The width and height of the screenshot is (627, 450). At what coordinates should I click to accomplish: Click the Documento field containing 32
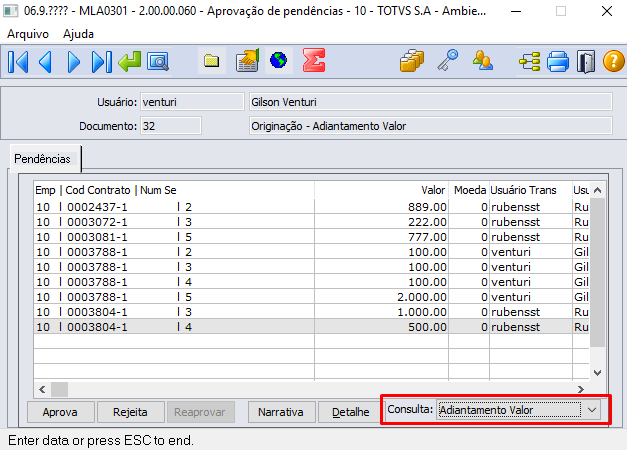point(171,126)
